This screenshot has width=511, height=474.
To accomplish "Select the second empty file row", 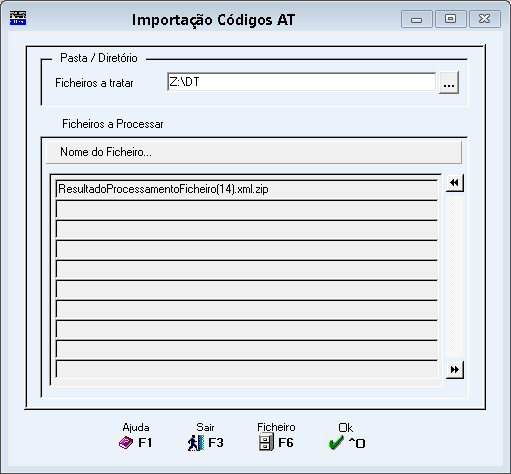I will [x=247, y=229].
